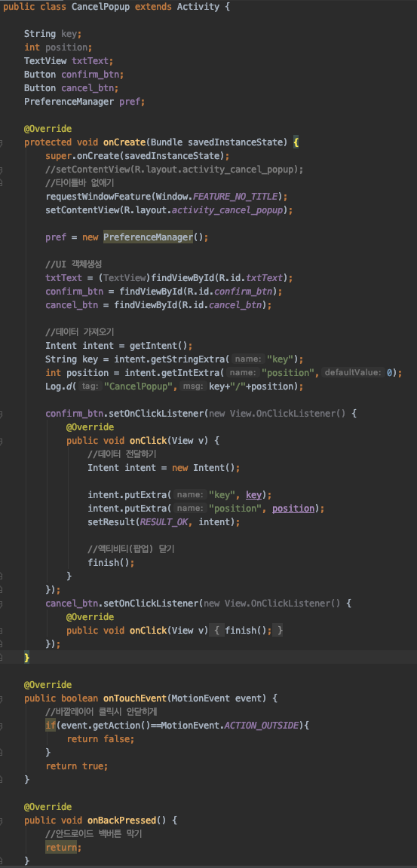Click the 'return true;' statement

click(x=77, y=766)
